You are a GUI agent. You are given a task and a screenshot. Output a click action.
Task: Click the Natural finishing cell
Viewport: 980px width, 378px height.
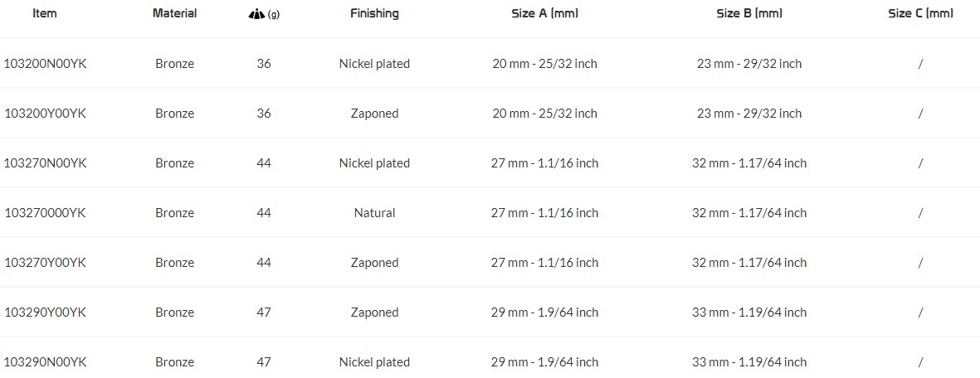374,213
